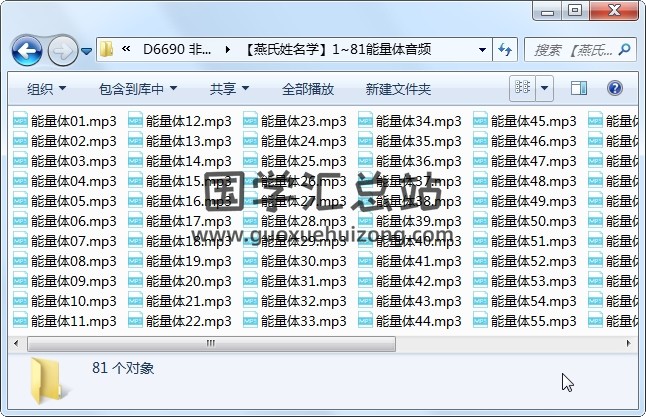This screenshot has width=646, height=417.
Task: Click icon of 能量体55.mp3
Action: click(x=480, y=321)
